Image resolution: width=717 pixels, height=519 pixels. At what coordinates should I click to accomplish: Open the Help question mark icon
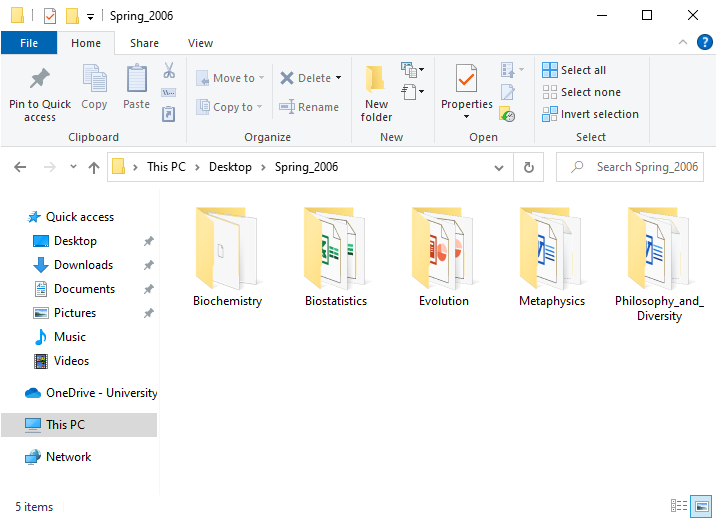[704, 43]
